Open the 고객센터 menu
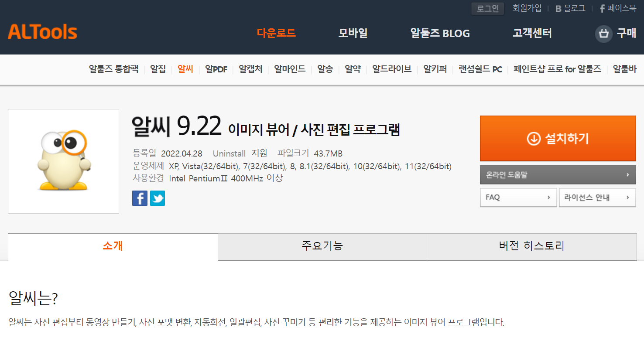The height and width of the screenshot is (341, 644). coord(532,33)
